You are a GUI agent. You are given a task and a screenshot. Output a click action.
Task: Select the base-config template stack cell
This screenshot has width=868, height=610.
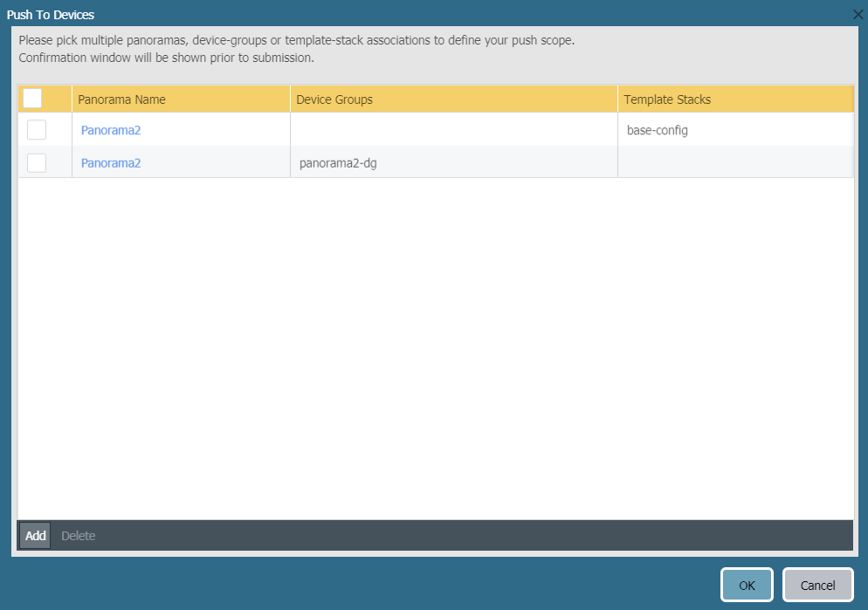735,130
